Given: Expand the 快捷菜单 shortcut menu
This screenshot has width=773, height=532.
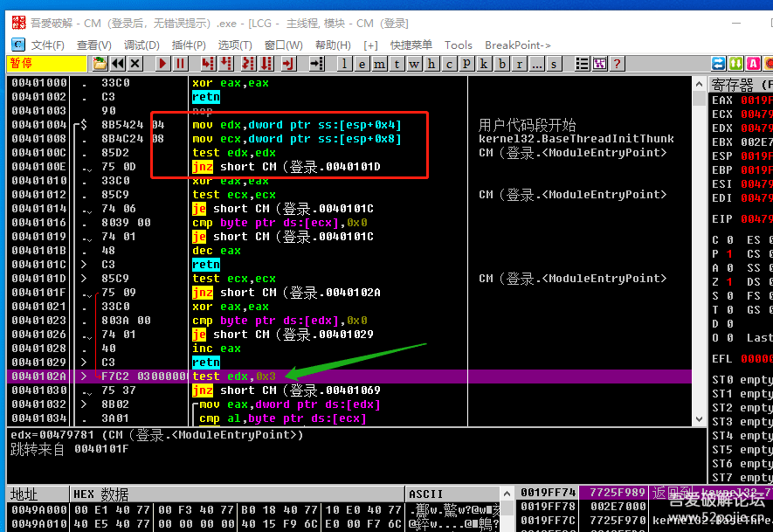Looking at the screenshot, I should tap(411, 45).
